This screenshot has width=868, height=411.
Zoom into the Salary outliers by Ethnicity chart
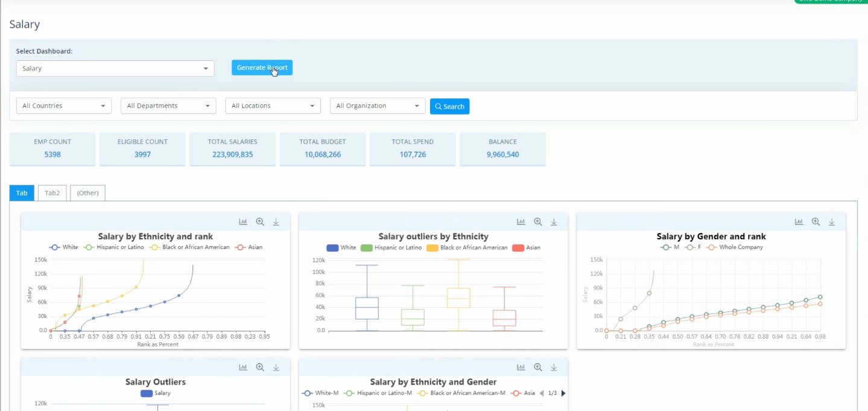(537, 222)
